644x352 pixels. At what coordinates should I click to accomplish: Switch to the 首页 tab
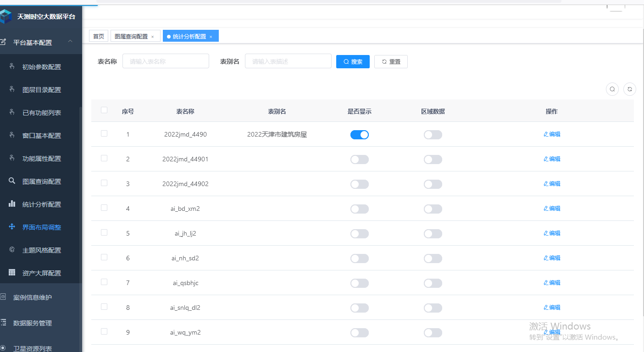pos(98,35)
